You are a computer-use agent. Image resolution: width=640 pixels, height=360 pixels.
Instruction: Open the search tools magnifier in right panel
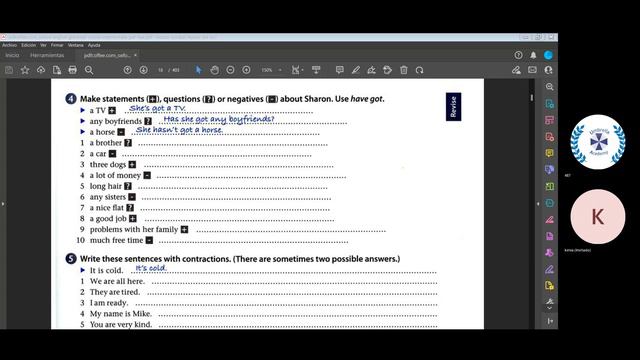click(x=549, y=87)
